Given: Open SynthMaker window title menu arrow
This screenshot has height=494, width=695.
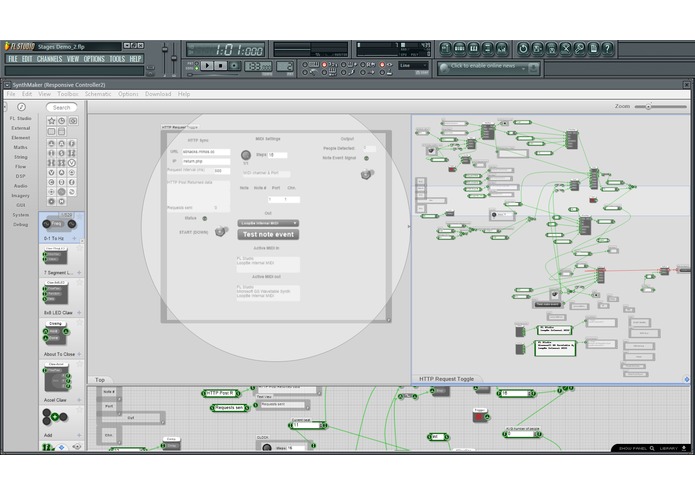Looking at the screenshot, I should point(8,85).
